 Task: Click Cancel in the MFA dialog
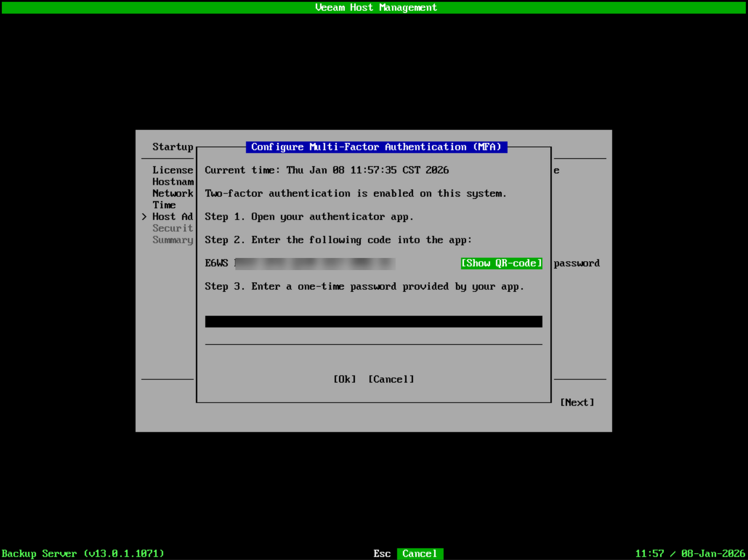point(391,380)
